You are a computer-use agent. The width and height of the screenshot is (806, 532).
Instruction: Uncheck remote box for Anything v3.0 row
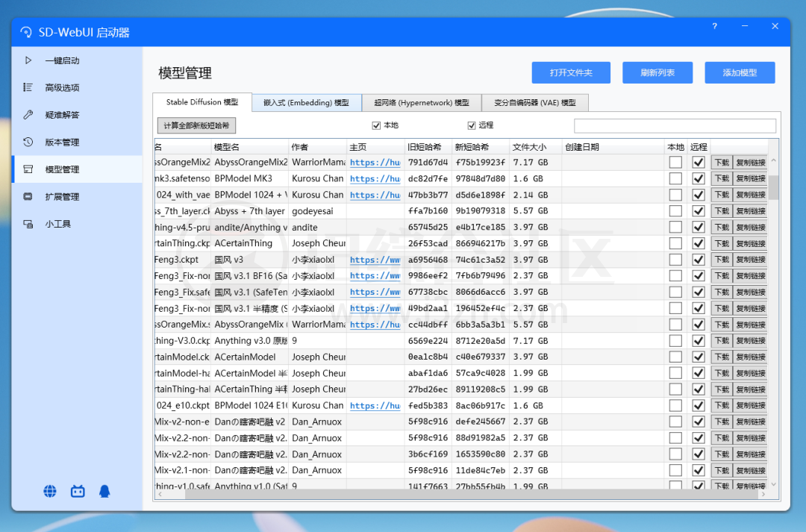pos(698,341)
